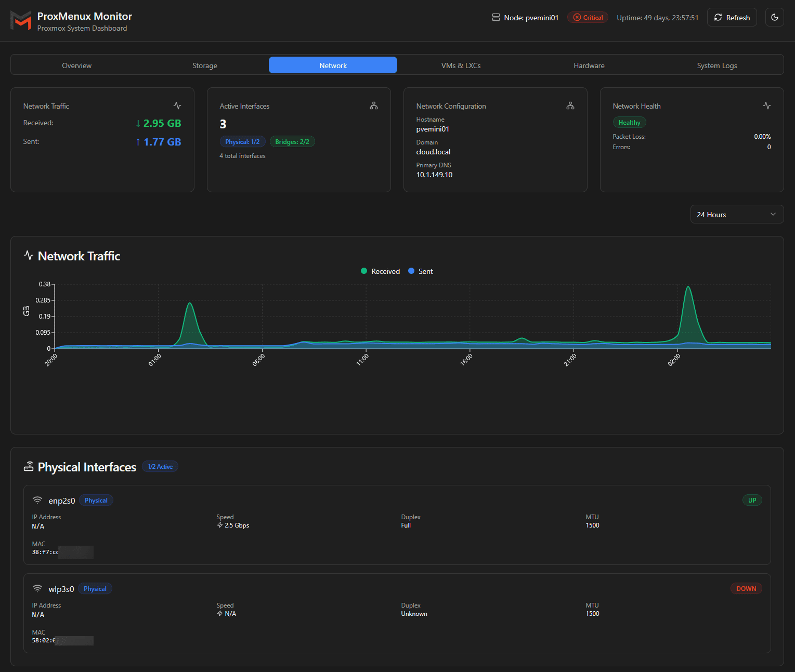Switch to the VMs & LXCs tab

[x=461, y=65]
